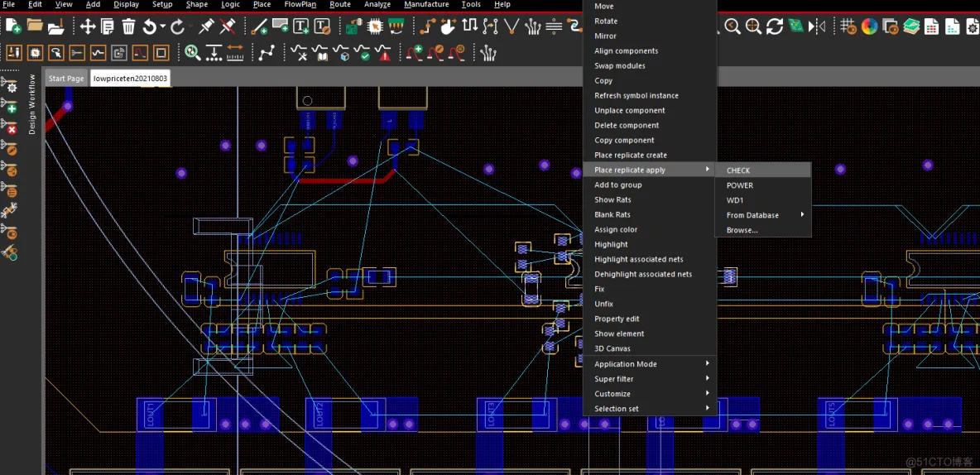This screenshot has height=475, width=980.
Task: Toggle the grid display icon
Action: [848, 26]
